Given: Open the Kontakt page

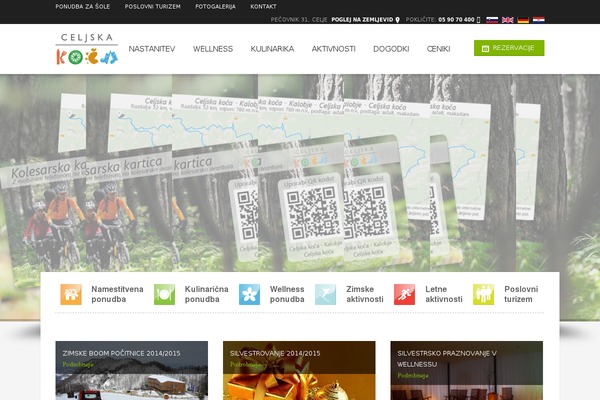Looking at the screenshot, I should [x=263, y=7].
